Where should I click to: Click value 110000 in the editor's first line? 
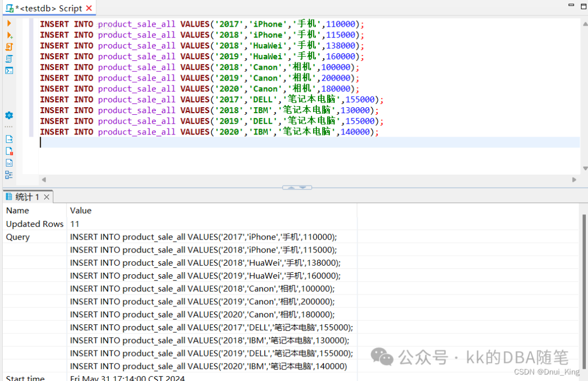340,24
